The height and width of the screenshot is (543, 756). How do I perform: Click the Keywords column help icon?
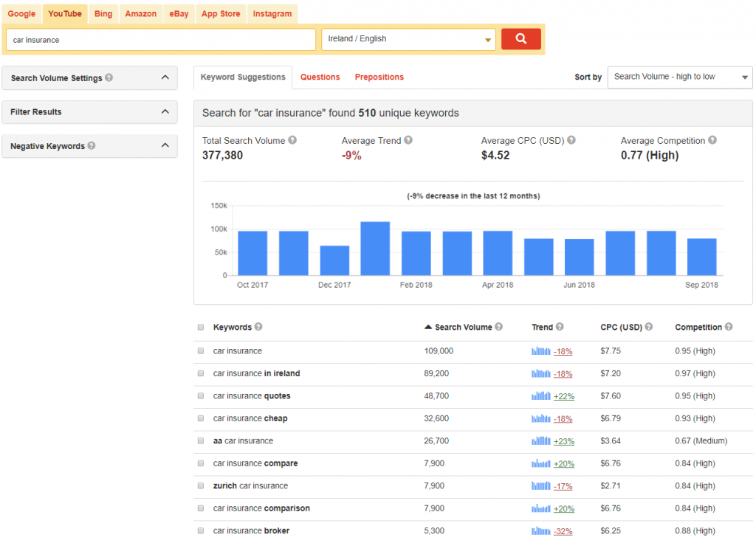258,327
